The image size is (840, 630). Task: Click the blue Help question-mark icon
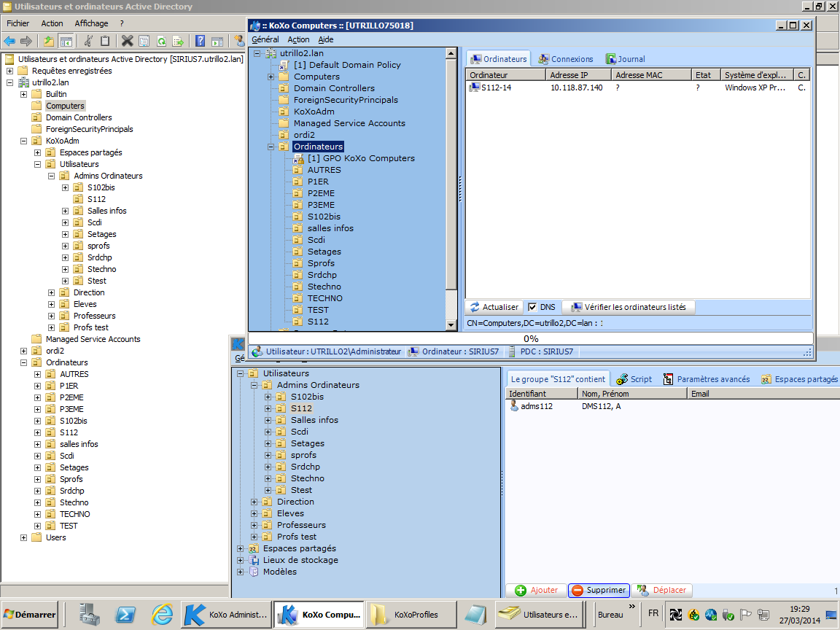[200, 42]
